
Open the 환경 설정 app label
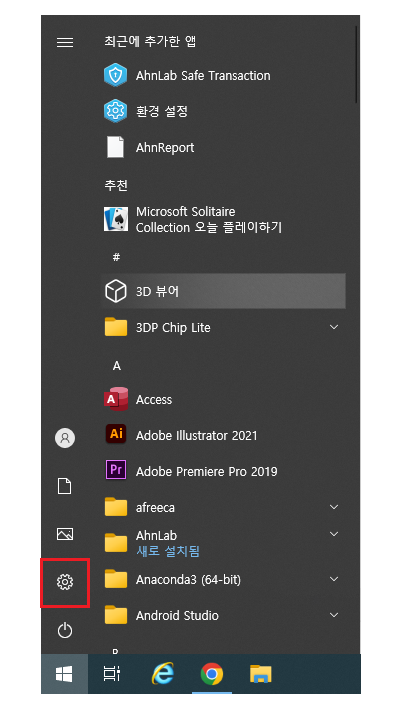(x=162, y=111)
